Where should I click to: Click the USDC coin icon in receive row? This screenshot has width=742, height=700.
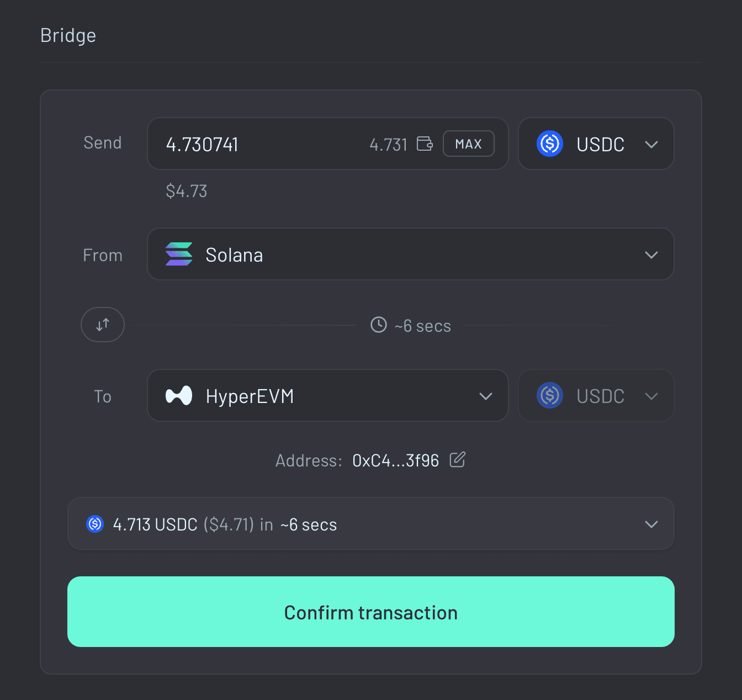[550, 395]
